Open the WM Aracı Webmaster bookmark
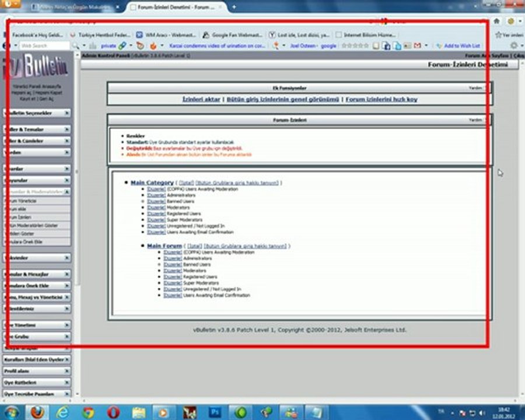Screen dimensions: 525x420 pos(166,35)
